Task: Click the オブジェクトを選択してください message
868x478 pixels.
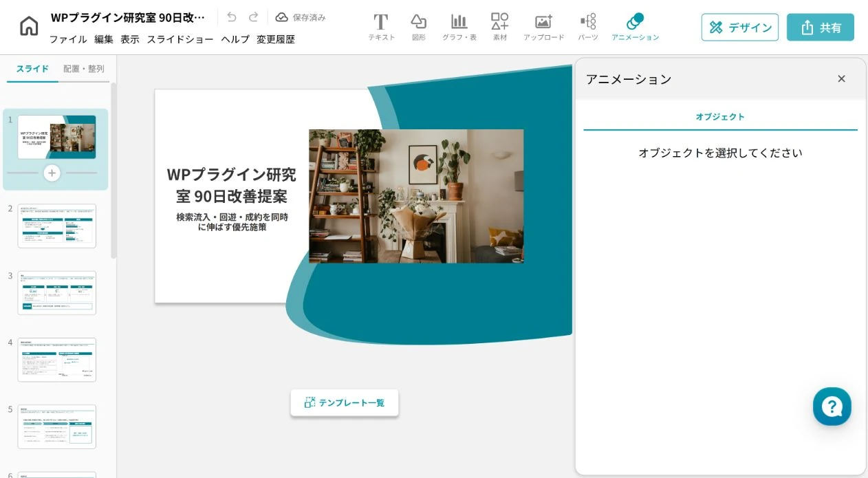Action: tap(720, 153)
